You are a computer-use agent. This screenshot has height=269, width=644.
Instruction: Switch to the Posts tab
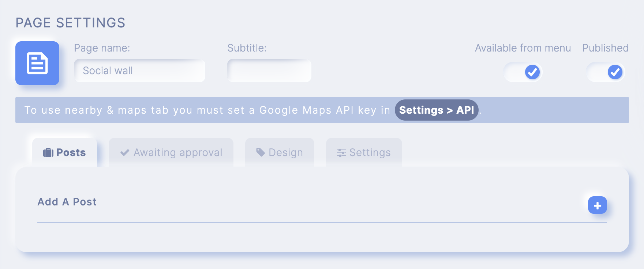(64, 152)
